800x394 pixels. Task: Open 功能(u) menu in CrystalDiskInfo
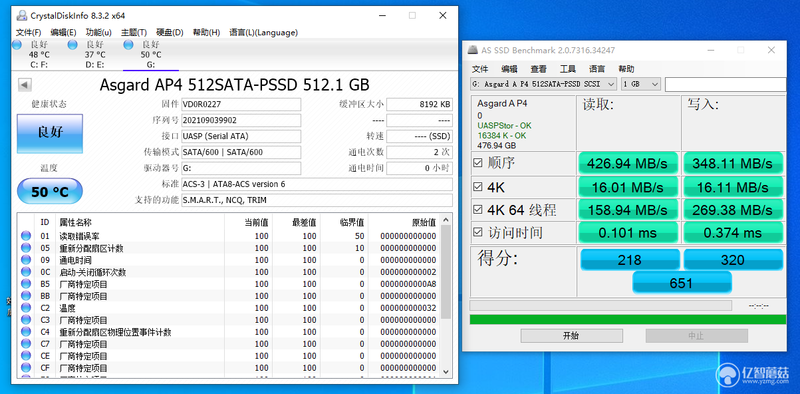click(x=99, y=32)
